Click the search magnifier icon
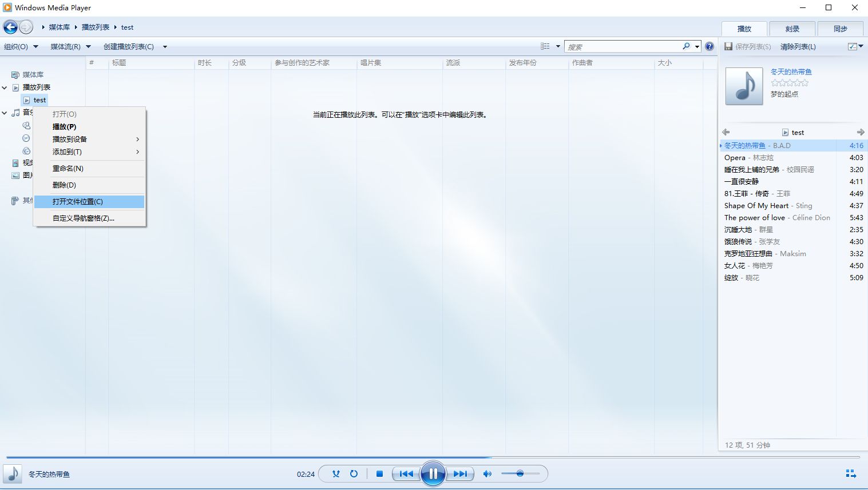 [x=686, y=46]
